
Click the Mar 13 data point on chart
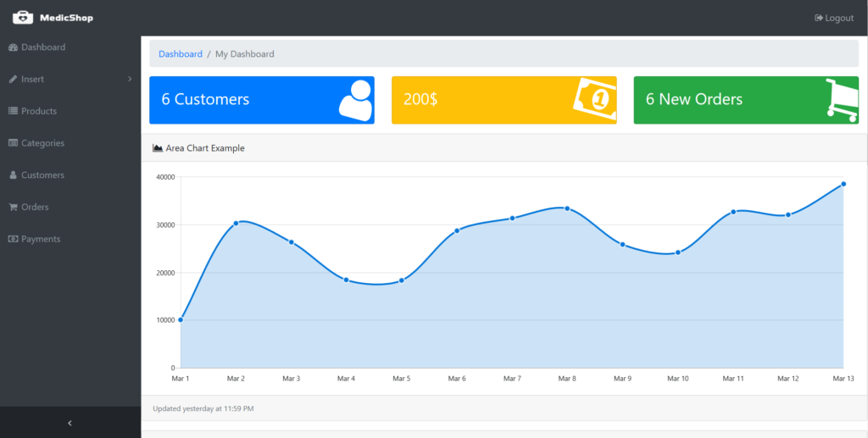pos(843,184)
